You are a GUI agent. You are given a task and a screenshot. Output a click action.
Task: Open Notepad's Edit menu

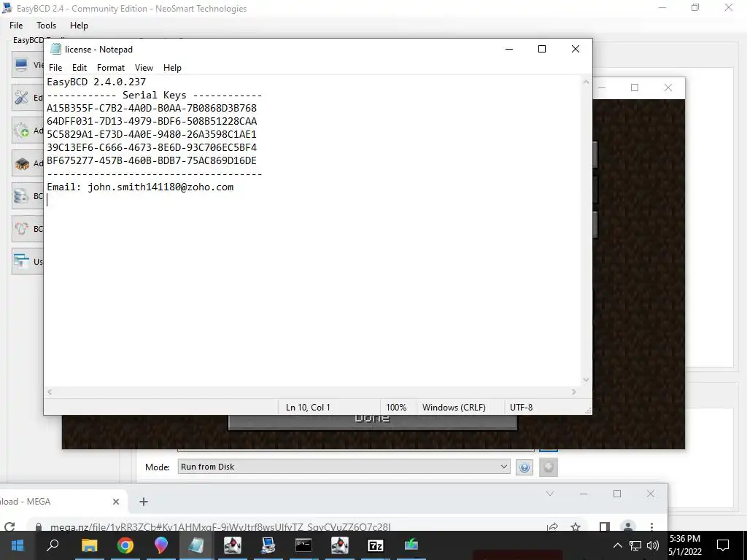pyautogui.click(x=79, y=68)
